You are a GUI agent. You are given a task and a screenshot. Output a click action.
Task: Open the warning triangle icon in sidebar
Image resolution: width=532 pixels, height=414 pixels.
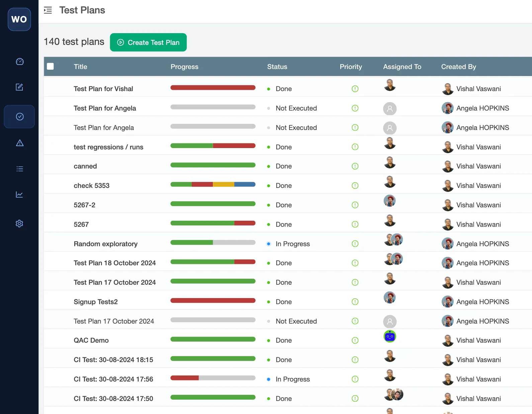(20, 143)
